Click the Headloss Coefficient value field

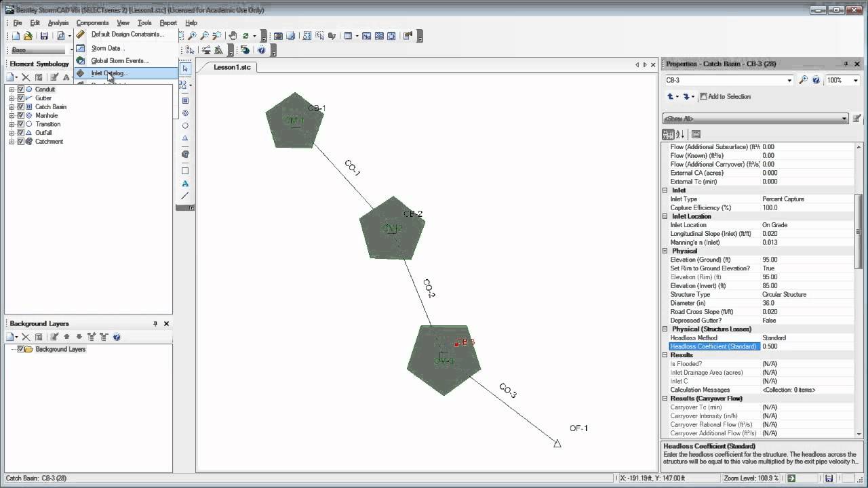807,346
